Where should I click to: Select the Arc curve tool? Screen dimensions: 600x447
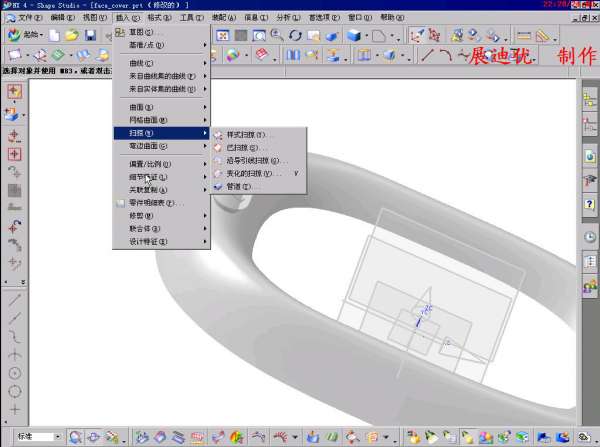tap(446, 55)
